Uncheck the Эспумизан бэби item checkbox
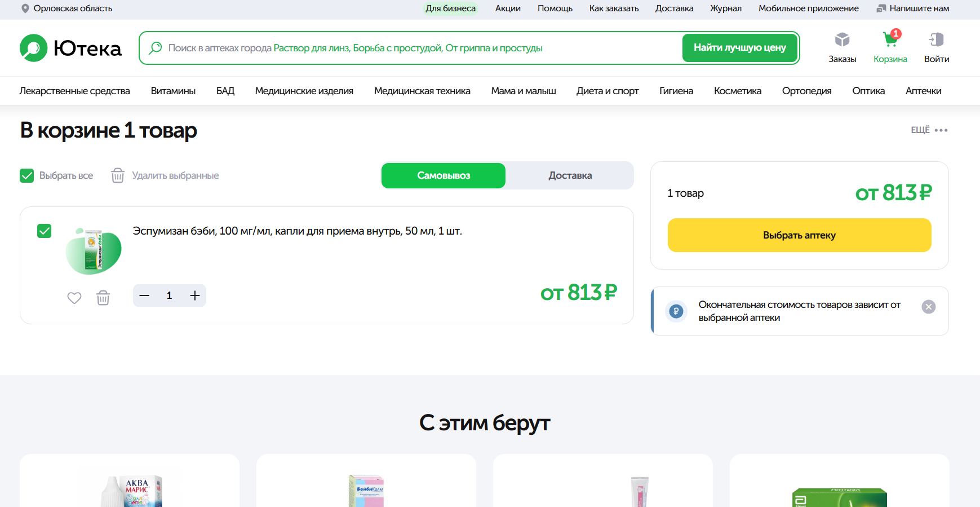This screenshot has height=507, width=980. point(44,231)
